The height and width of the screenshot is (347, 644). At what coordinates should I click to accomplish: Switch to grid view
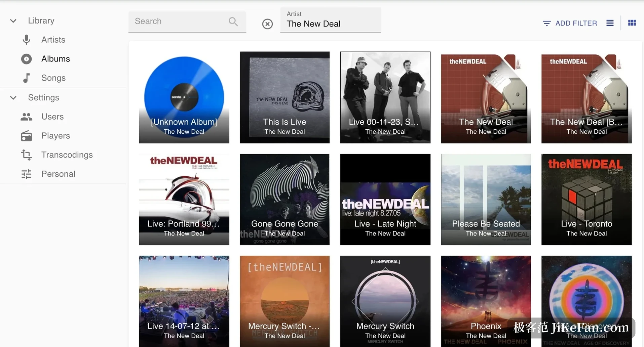(632, 23)
